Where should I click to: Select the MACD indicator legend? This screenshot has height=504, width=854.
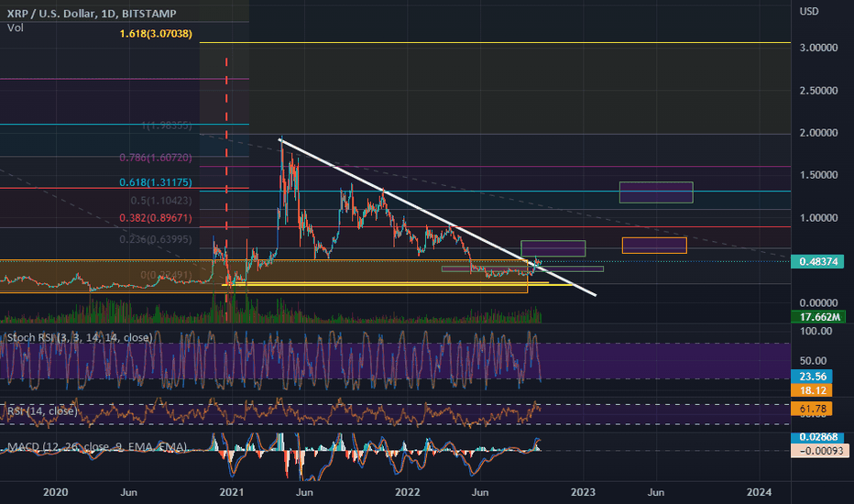(97, 447)
